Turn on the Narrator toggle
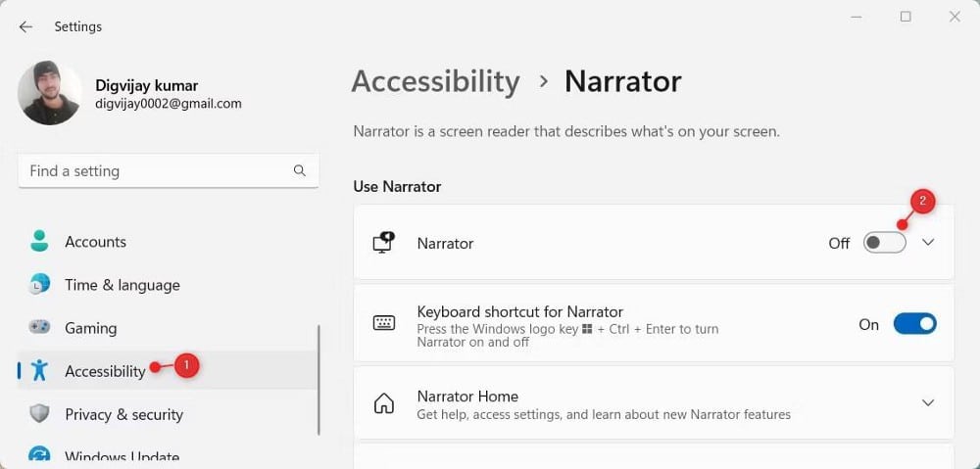The height and width of the screenshot is (469, 980). (x=884, y=243)
